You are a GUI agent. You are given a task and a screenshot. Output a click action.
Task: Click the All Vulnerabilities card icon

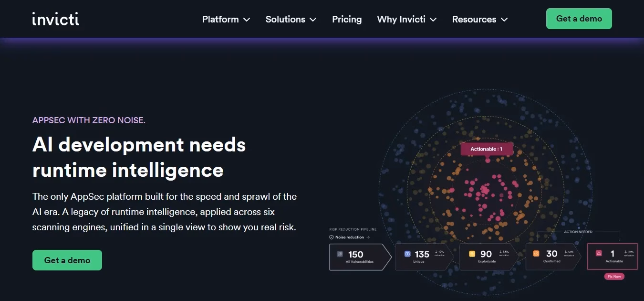coord(340,254)
